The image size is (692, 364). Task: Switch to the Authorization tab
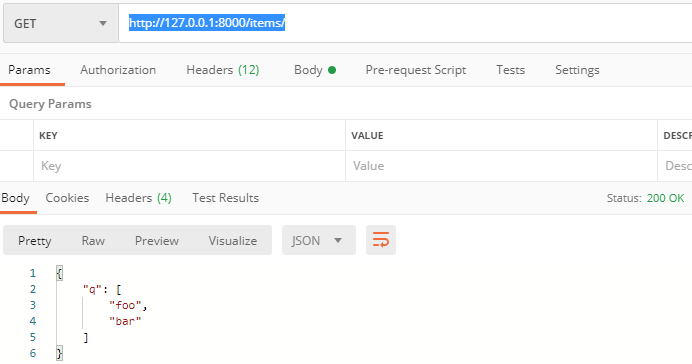click(118, 70)
